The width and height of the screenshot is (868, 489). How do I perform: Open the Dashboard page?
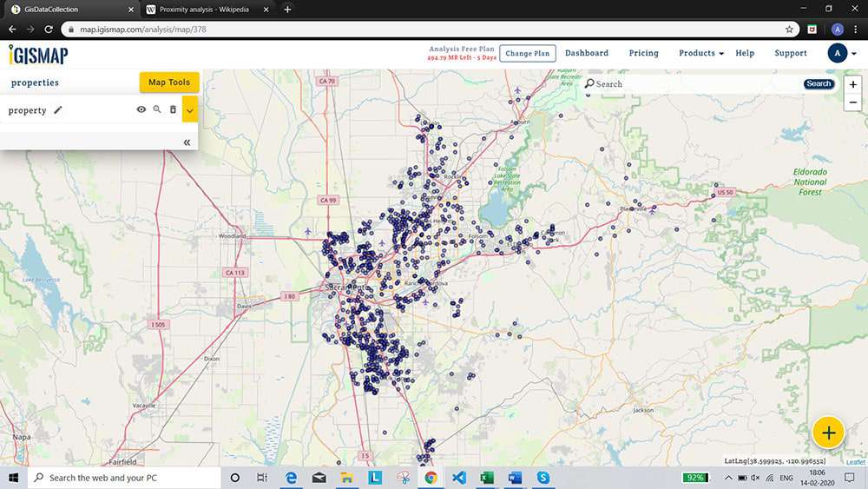click(586, 53)
